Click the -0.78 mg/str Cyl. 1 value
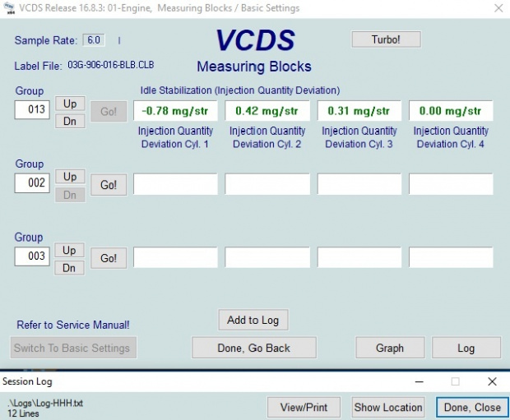This screenshot has height=420, width=510. pos(175,111)
